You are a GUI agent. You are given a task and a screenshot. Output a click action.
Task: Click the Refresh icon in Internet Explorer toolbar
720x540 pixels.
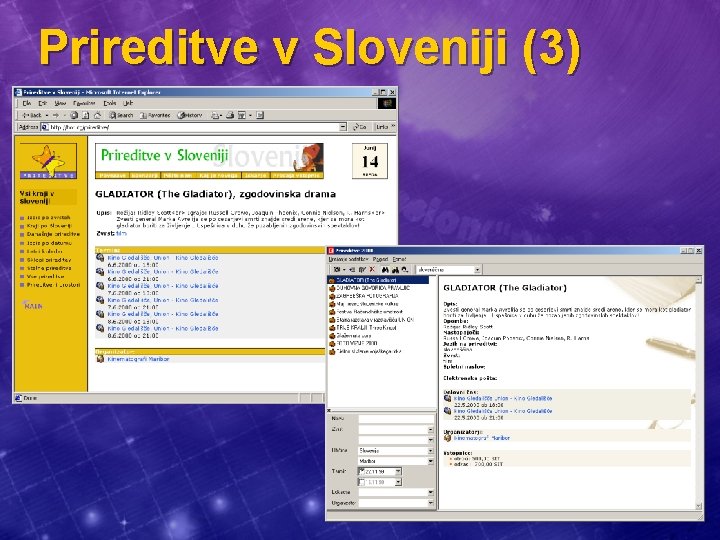86,115
